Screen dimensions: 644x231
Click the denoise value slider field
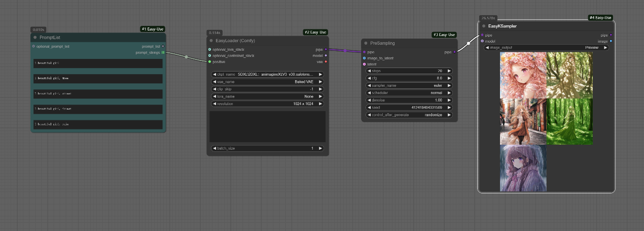pyautogui.click(x=410, y=101)
